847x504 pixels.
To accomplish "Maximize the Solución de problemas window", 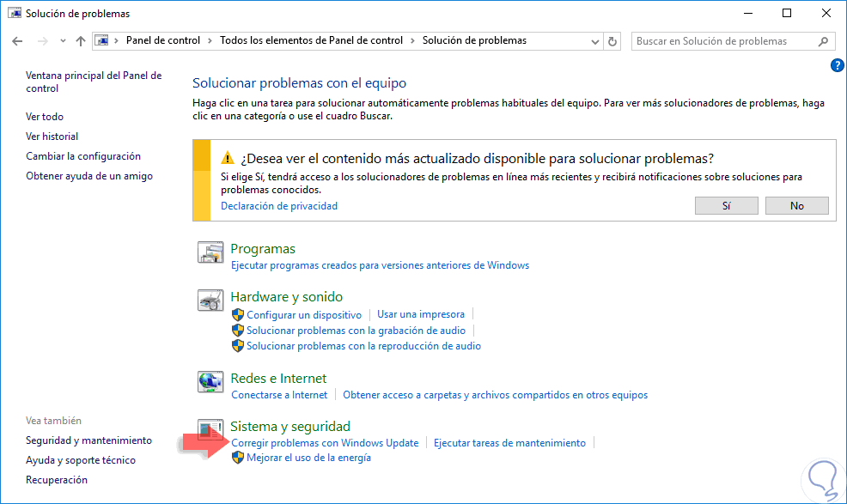I will (x=787, y=14).
